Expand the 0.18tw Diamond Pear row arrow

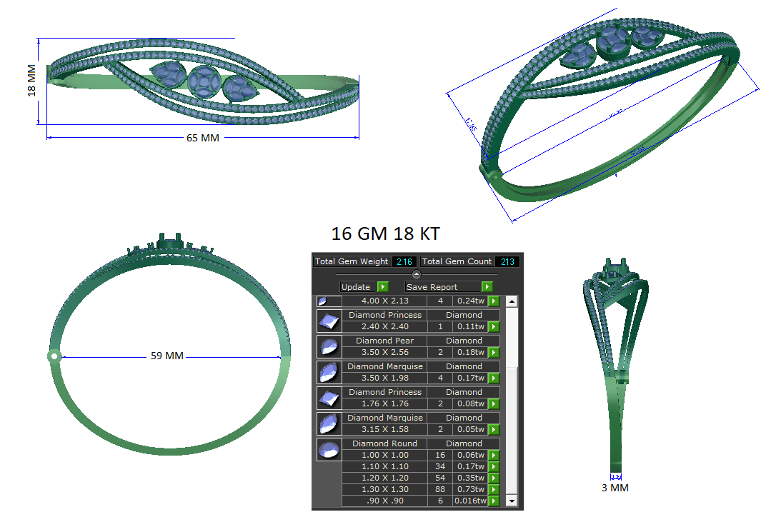click(494, 353)
